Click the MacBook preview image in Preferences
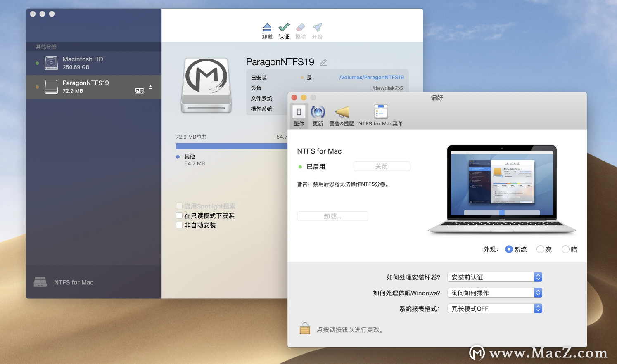 click(502, 189)
